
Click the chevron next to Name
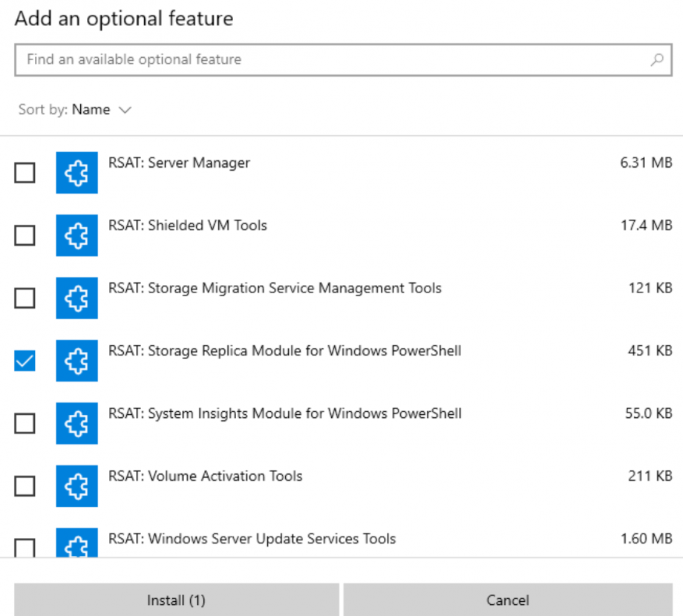tap(125, 109)
